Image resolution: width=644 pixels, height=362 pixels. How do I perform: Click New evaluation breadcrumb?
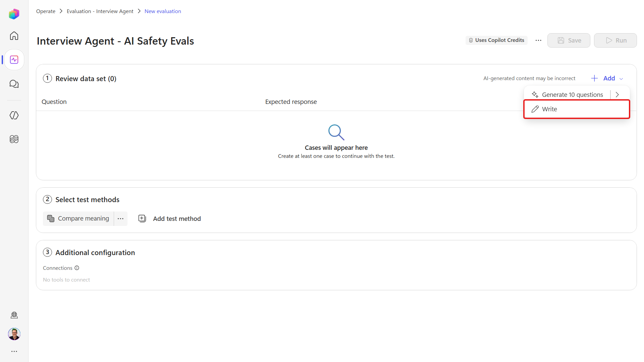tap(163, 11)
